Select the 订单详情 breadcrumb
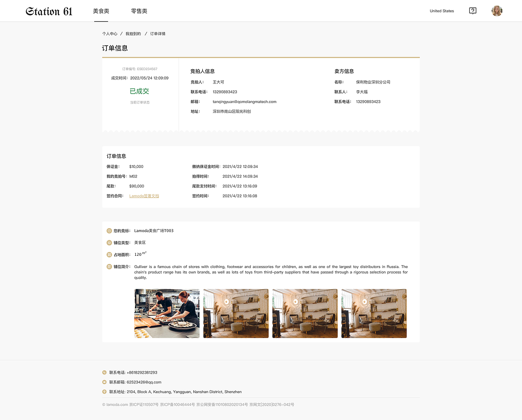Screen dimensions: 522x420 [158, 34]
